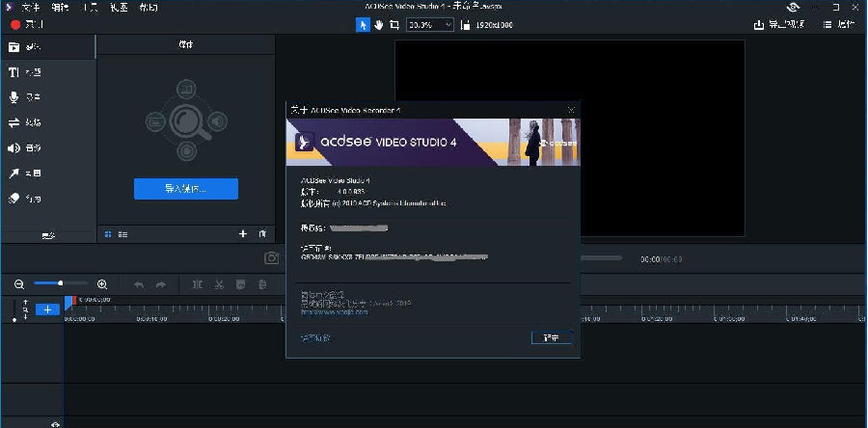Open the zoom percentage dropdown showing 30.3%
The image size is (868, 428).
coord(430,25)
